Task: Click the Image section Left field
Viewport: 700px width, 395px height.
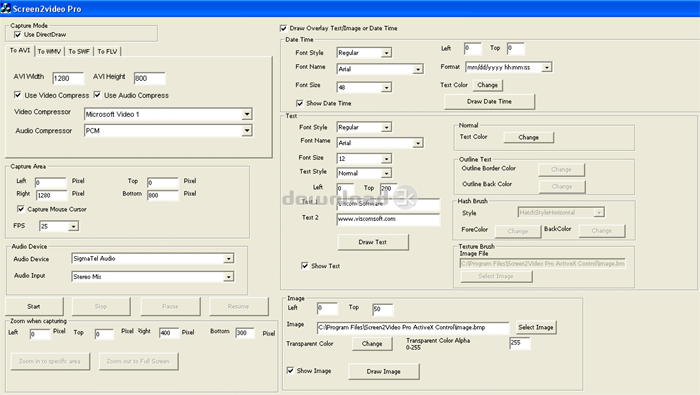Action: click(327, 308)
